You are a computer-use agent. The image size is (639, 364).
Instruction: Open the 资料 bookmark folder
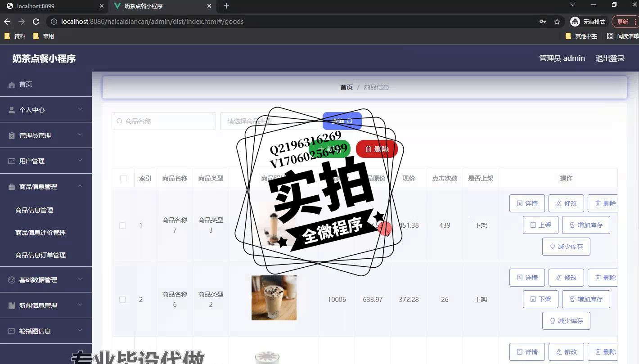[14, 36]
